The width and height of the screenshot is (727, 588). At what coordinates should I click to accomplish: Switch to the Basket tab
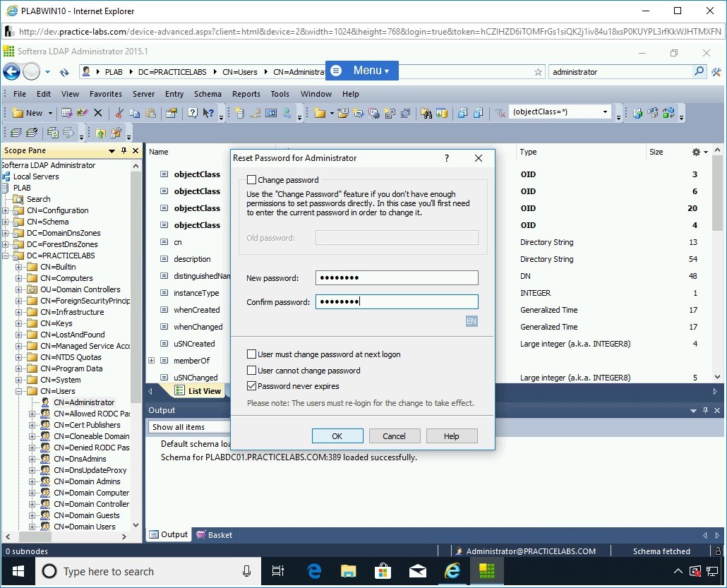pyautogui.click(x=215, y=535)
